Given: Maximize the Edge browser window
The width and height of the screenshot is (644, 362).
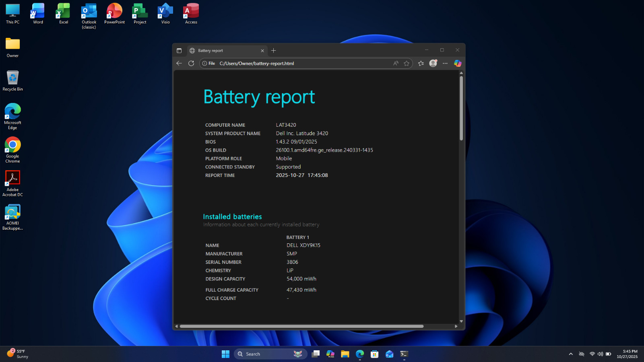Looking at the screenshot, I should pyautogui.click(x=442, y=50).
